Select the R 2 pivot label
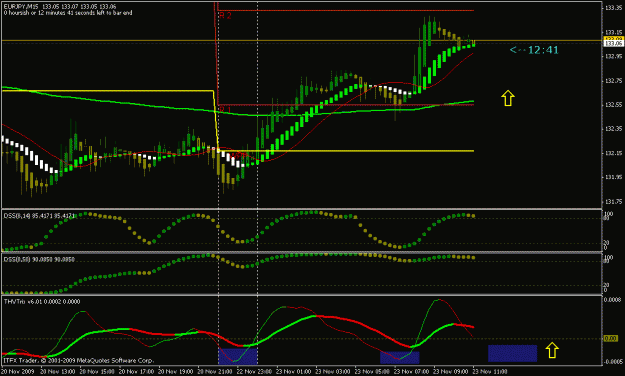The height and width of the screenshot is (376, 625). pyautogui.click(x=225, y=16)
